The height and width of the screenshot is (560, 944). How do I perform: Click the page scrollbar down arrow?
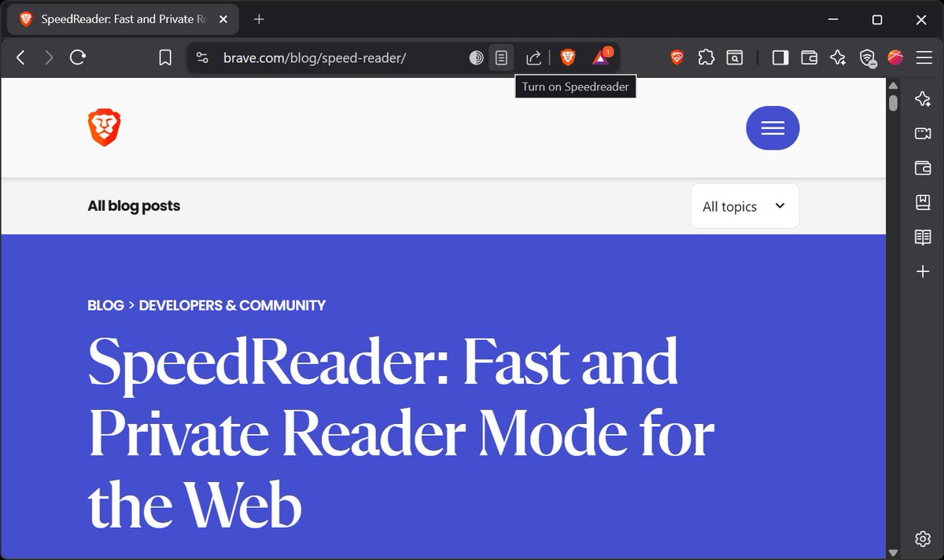pos(893,554)
